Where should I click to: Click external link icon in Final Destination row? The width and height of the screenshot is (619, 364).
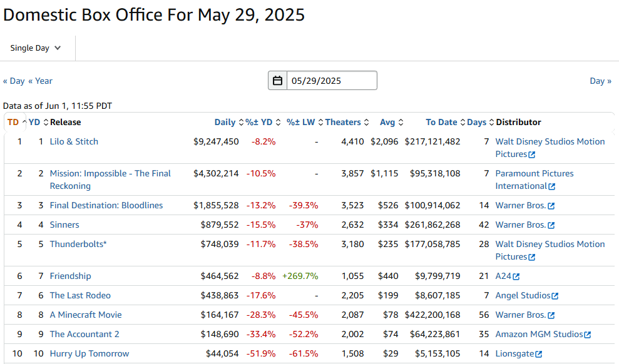pos(551,206)
